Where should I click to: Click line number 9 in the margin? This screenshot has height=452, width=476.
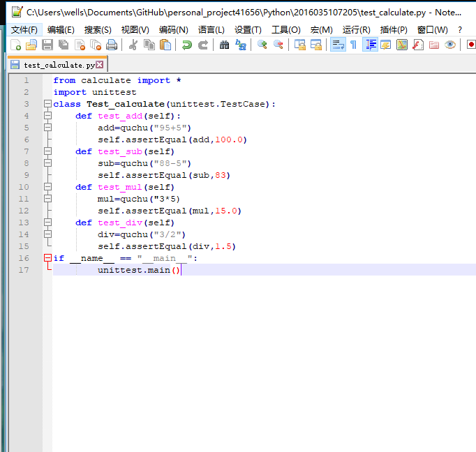point(26,175)
